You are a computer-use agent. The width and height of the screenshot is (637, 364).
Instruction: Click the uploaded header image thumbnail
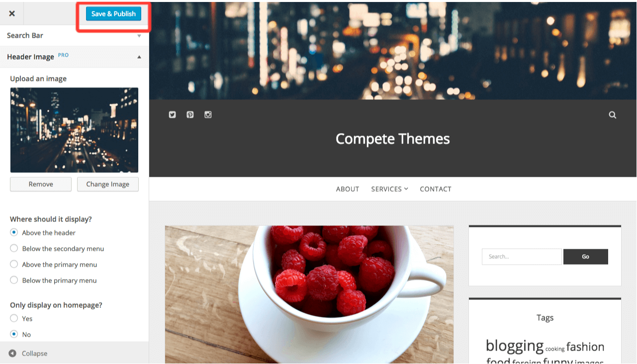(74, 130)
